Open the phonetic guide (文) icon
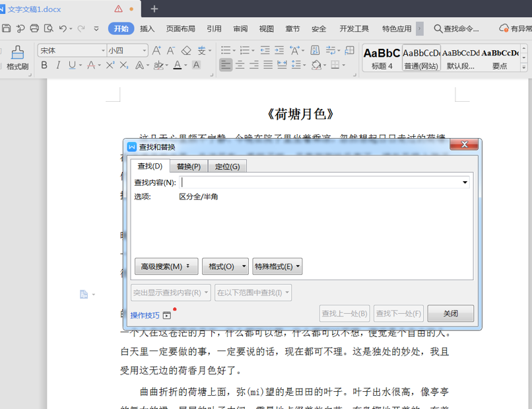 (x=202, y=51)
